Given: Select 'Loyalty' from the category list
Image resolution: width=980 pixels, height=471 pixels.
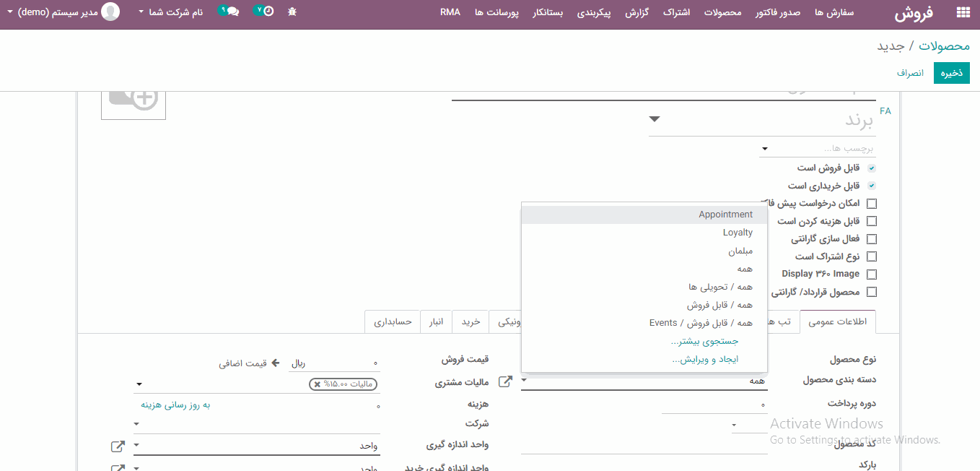Looking at the screenshot, I should click(738, 233).
